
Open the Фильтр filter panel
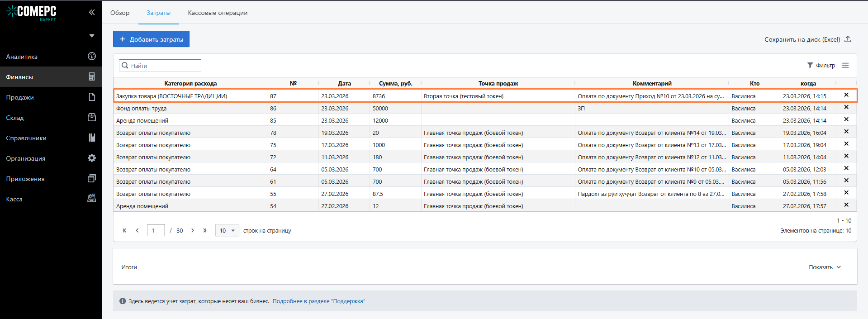(821, 66)
